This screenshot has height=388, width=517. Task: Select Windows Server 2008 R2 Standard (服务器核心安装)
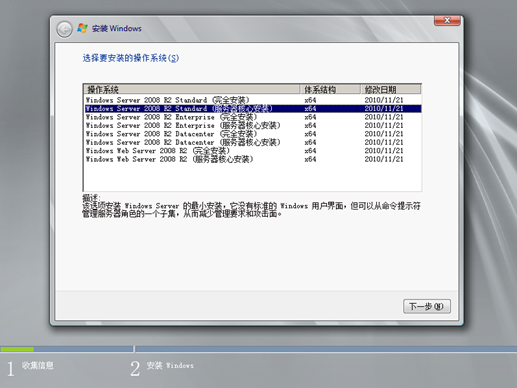click(252, 108)
